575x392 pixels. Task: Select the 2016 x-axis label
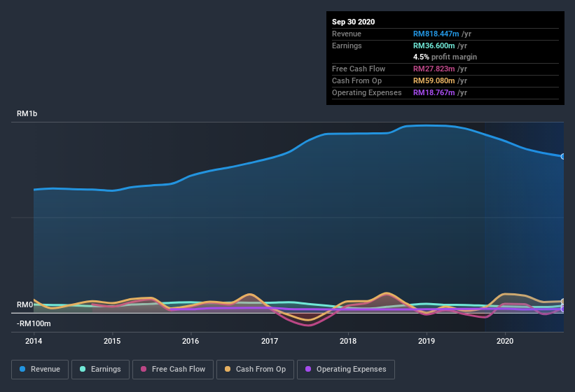click(x=190, y=341)
